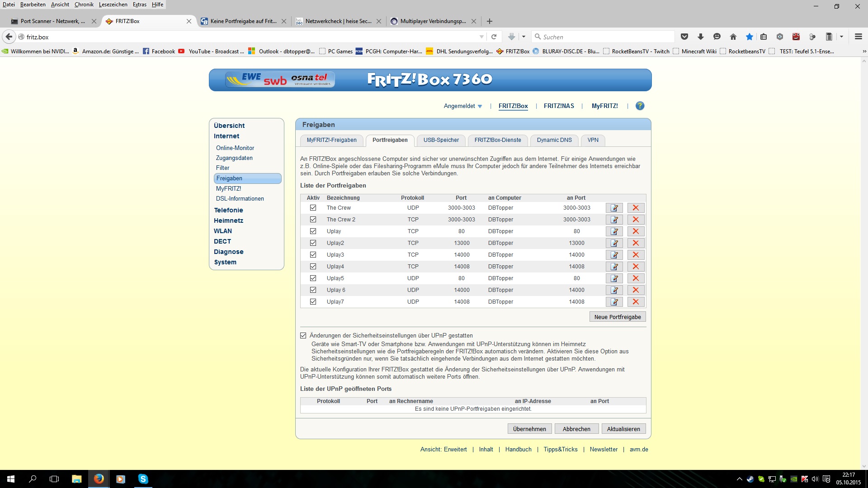Click Firefox home icon in toolbar

[733, 37]
